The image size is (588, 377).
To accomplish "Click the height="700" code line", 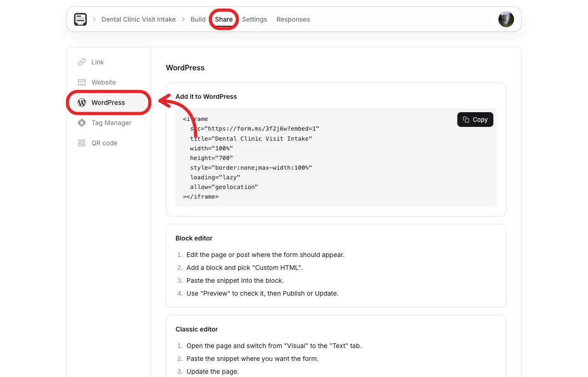I will pos(211,158).
